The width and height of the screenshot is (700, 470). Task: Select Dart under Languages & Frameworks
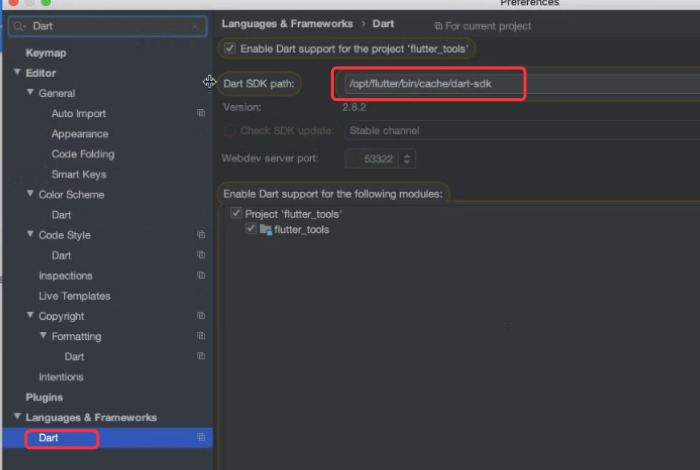(48, 438)
